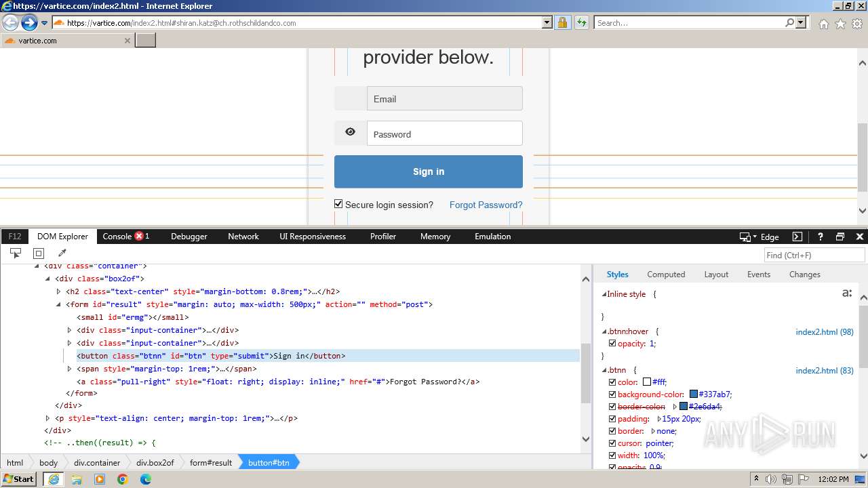Expand the second input-container div node
Screen dimensions: 868x488
(x=70, y=343)
